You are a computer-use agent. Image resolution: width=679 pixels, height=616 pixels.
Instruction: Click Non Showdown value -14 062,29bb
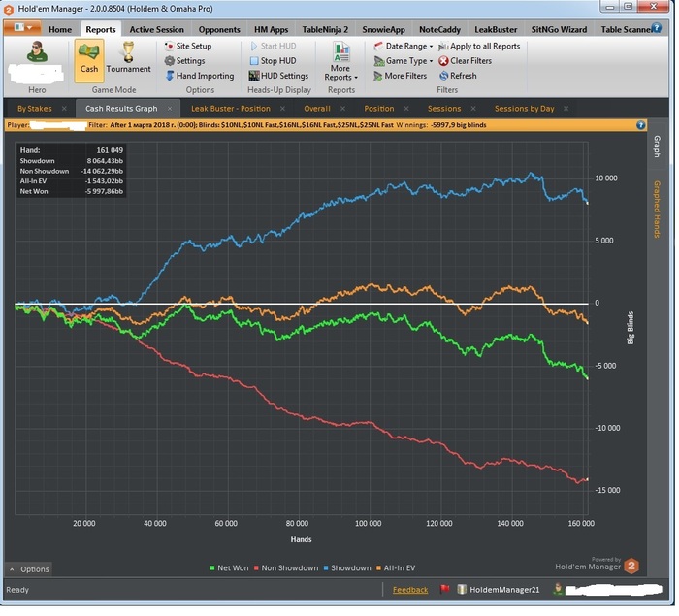[x=102, y=171]
